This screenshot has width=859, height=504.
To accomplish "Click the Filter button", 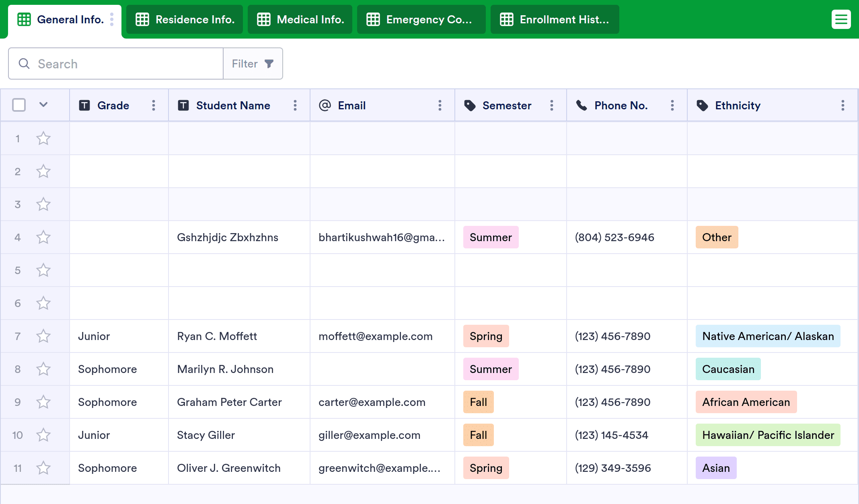I will click(x=245, y=64).
